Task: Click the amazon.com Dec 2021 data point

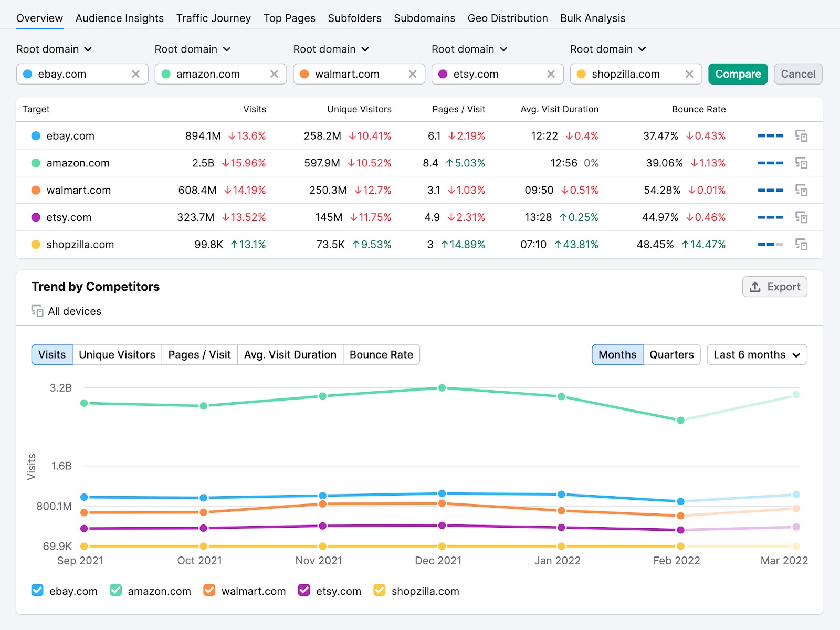Action: click(442, 388)
